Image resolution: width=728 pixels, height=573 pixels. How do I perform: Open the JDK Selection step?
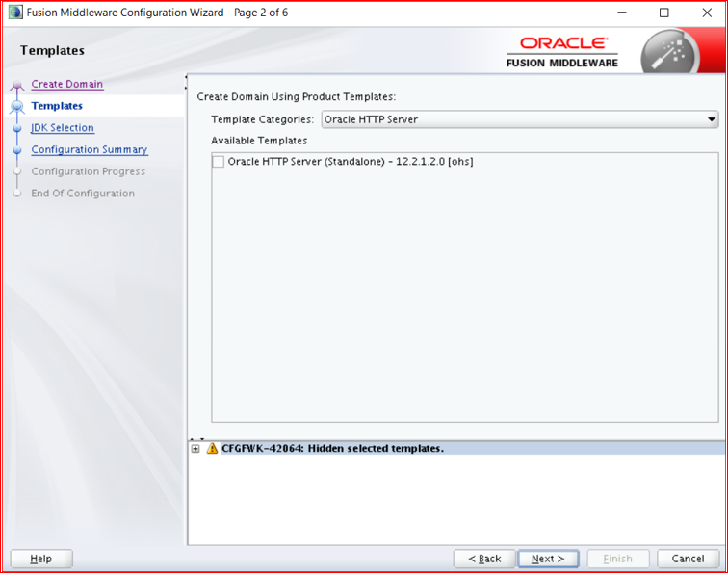pos(63,128)
